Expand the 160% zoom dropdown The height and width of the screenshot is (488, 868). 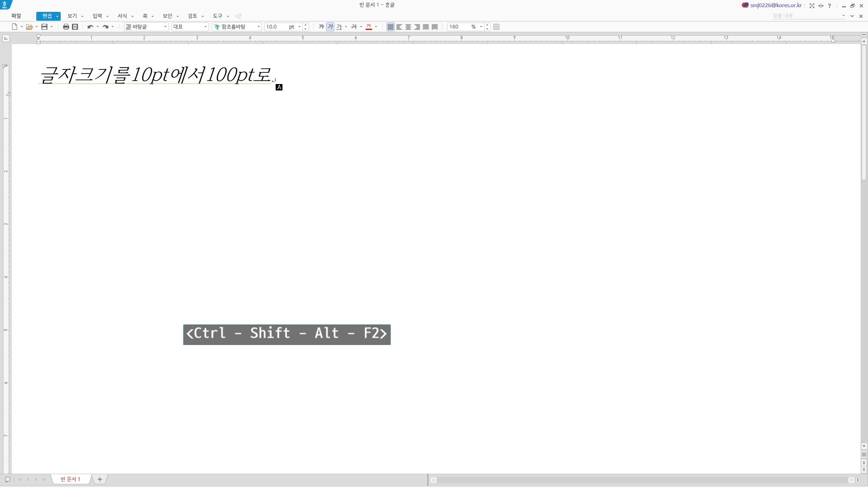pyautogui.click(x=481, y=27)
